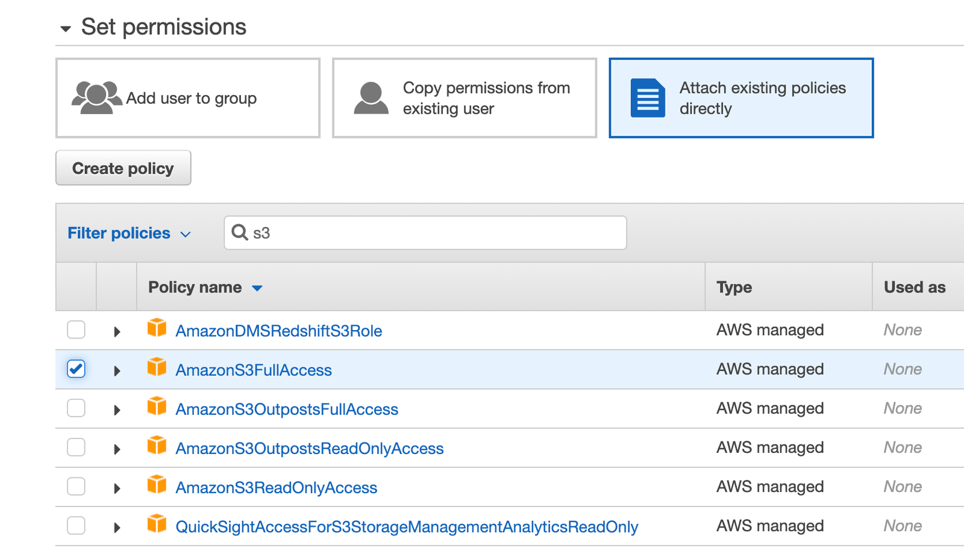Expand QuickSightAccessForS3StorageManagementAnalyticsReadOnly policy details
This screenshot has height=560, width=964.
[x=117, y=527]
